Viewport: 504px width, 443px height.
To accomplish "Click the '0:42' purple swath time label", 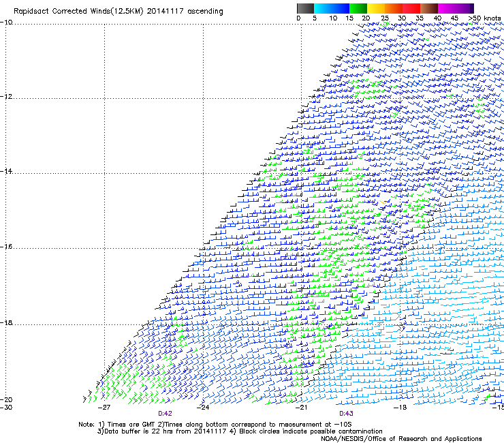I will click(165, 414).
